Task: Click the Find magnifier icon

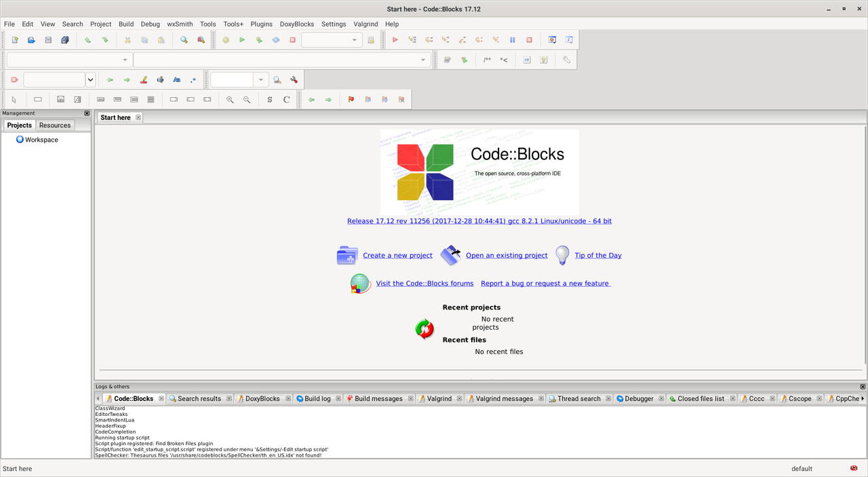Action: (184, 40)
